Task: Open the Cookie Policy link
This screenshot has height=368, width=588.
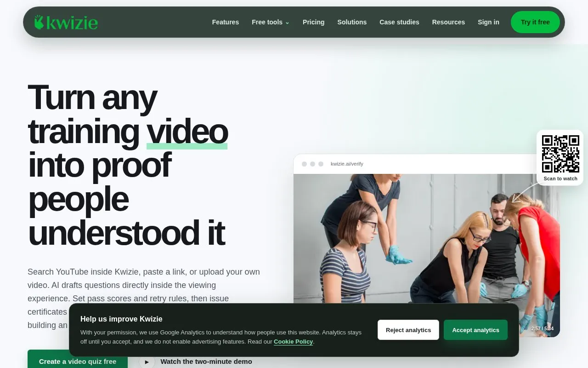Action: (x=293, y=342)
